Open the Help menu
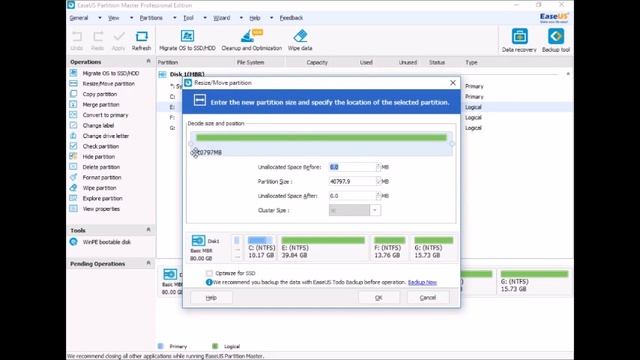The image size is (640, 360). (x=255, y=18)
